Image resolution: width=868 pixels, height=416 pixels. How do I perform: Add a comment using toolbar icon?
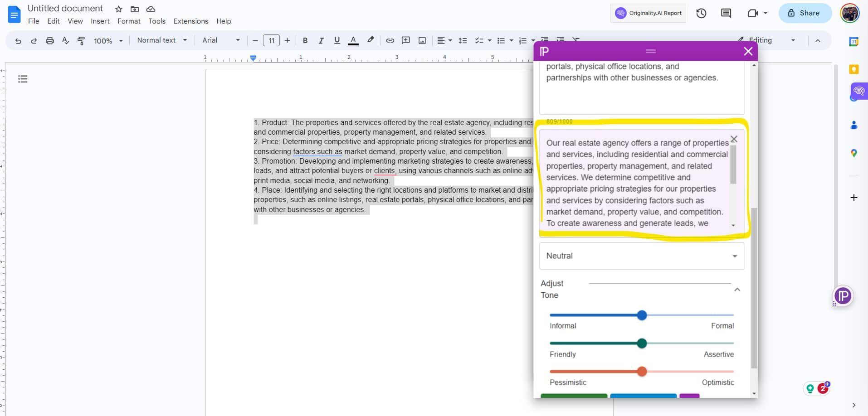tap(406, 40)
